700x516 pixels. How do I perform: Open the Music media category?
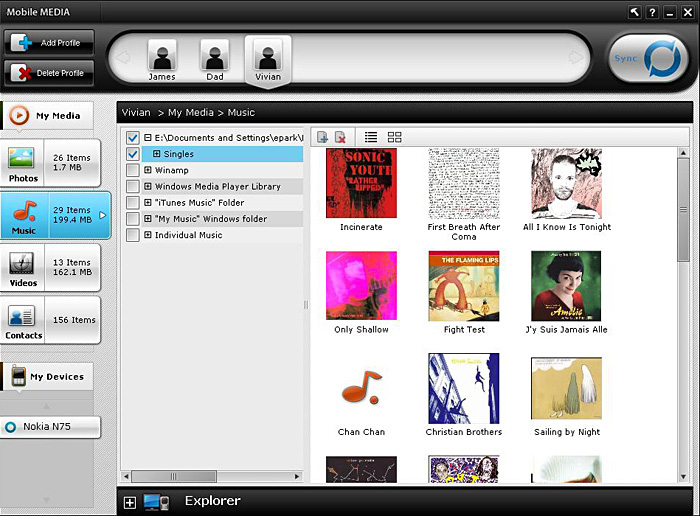click(55, 215)
